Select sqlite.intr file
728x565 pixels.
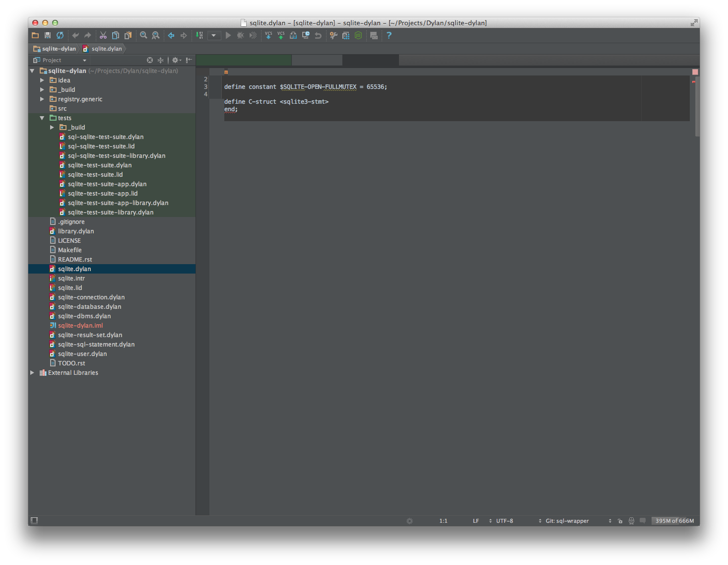[x=112, y=279]
